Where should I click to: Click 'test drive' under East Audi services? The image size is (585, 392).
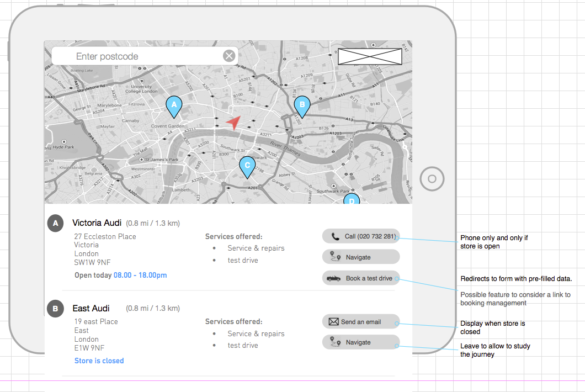(243, 345)
